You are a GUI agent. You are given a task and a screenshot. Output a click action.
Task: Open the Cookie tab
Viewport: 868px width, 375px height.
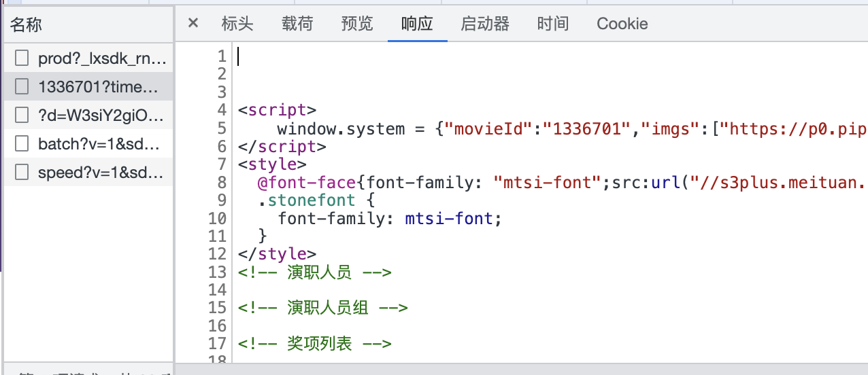click(x=622, y=24)
